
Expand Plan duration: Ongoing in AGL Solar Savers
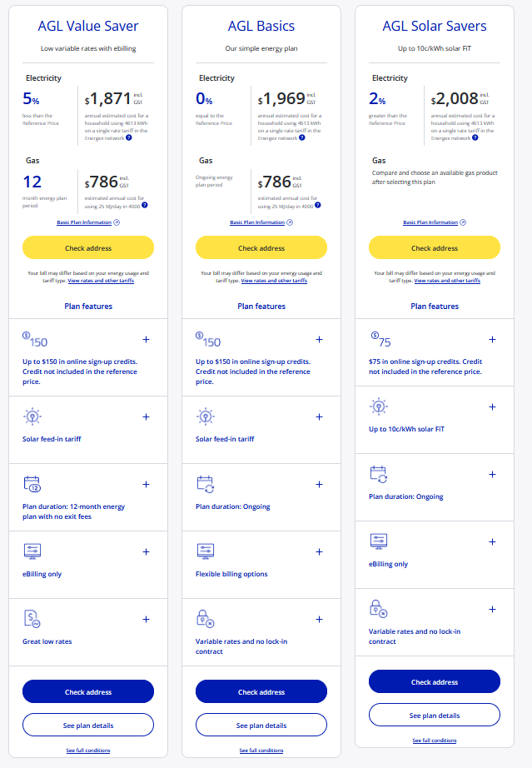pos(492,474)
